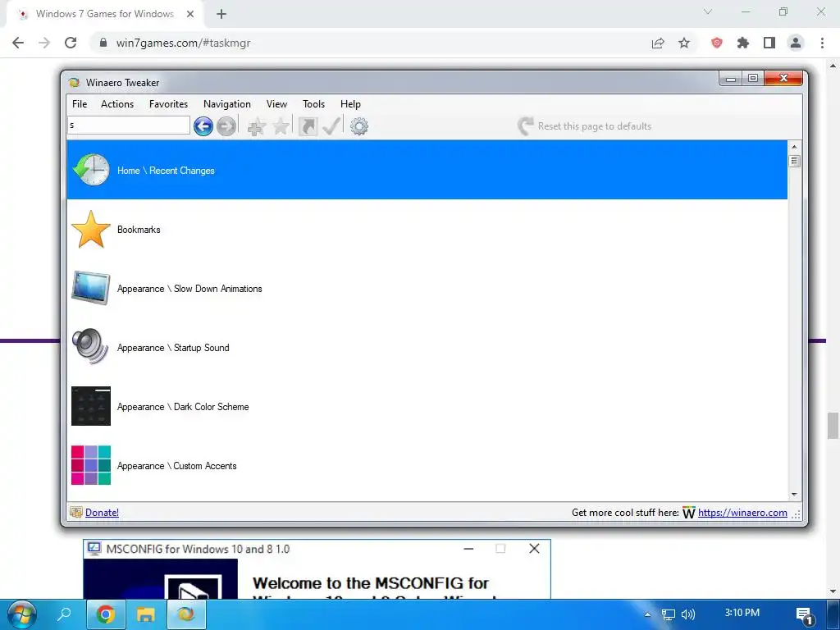
Task: Open settings via the gear toolbar icon
Action: click(x=359, y=126)
